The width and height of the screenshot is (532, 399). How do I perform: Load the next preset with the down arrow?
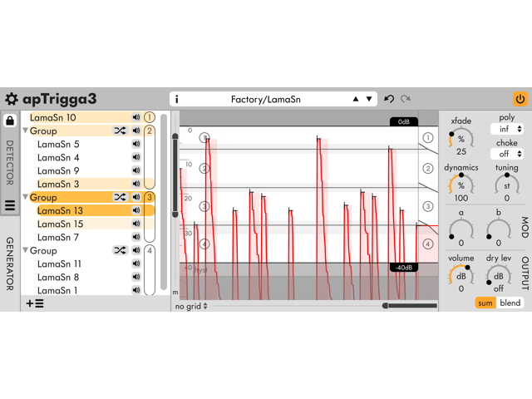pos(369,99)
